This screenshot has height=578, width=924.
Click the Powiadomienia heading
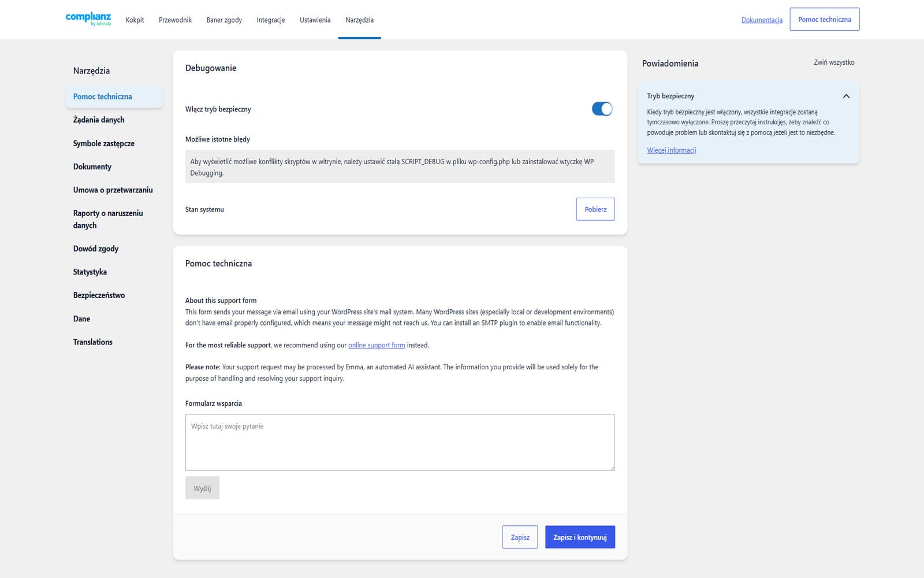670,64
